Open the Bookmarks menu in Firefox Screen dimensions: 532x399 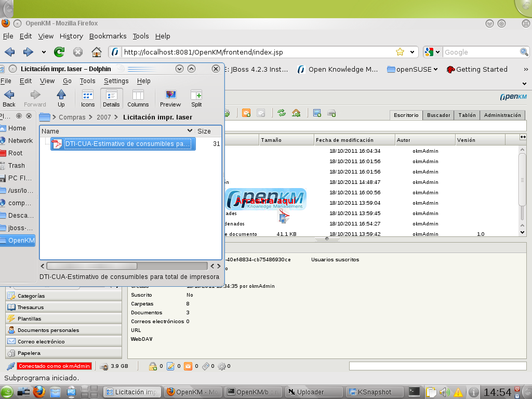tap(108, 36)
